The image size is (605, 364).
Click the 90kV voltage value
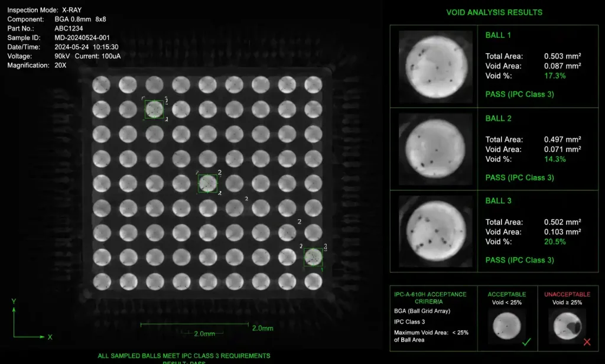pos(62,56)
